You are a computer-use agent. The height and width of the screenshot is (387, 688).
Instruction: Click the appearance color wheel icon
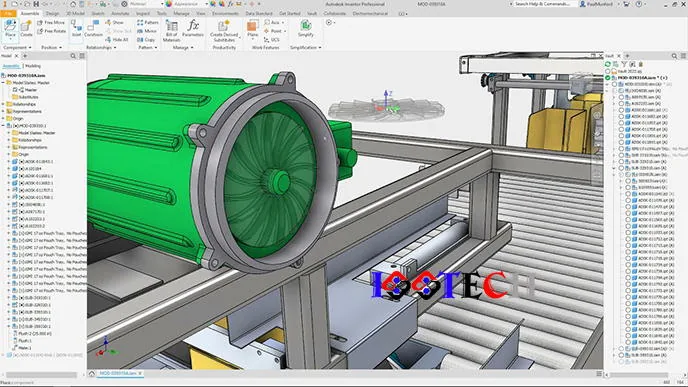[x=168, y=4]
